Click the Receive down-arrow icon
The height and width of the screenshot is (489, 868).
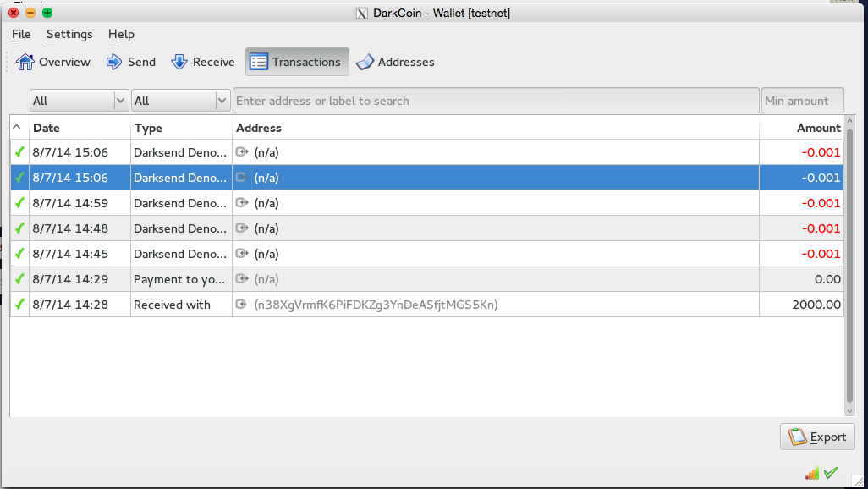[x=179, y=62]
